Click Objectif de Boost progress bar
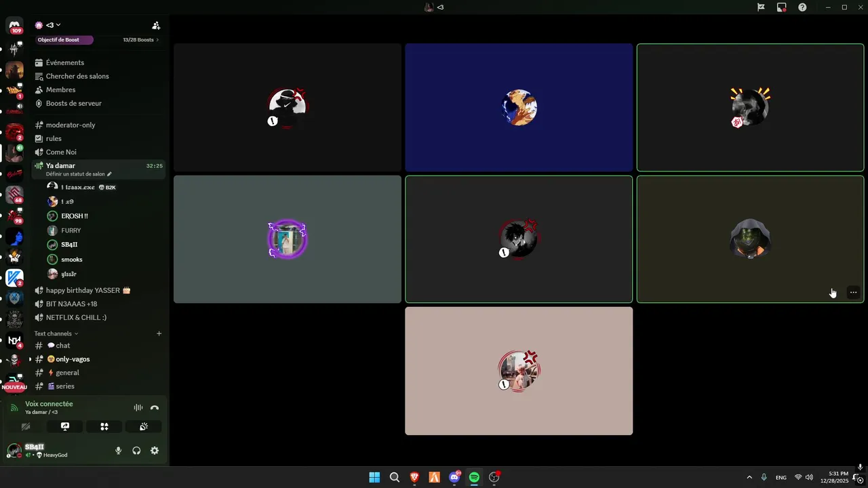This screenshot has height=488, width=868. 64,40
